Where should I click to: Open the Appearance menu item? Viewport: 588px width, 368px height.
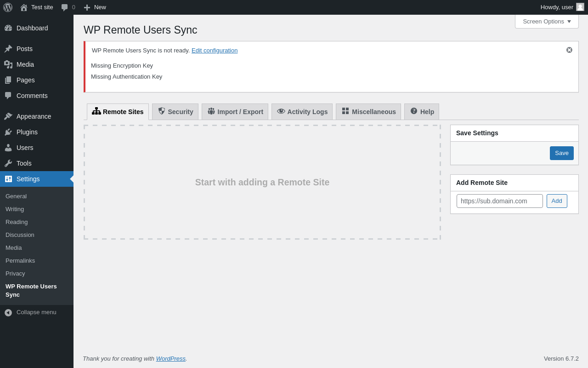tap(34, 116)
